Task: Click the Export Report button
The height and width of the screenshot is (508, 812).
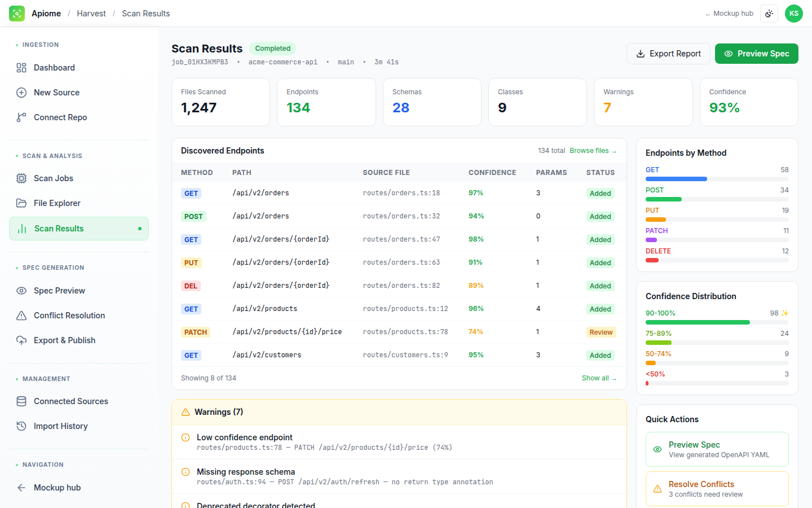Action: 668,54
